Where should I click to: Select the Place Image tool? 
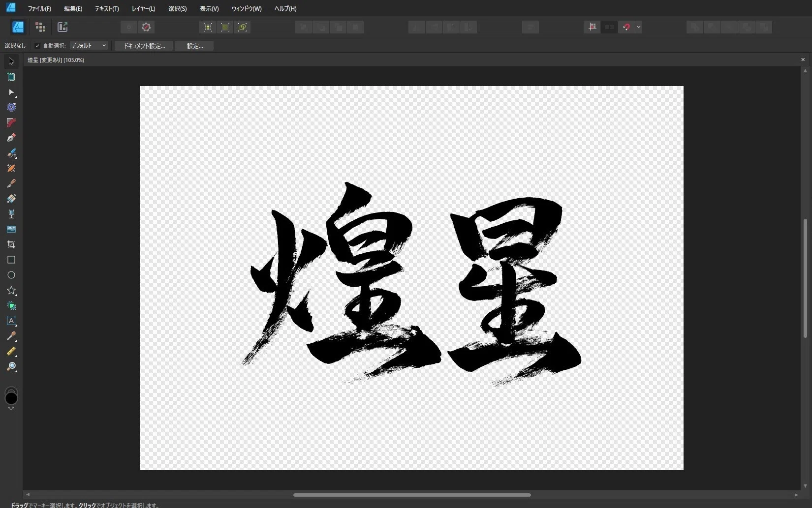[x=11, y=229]
